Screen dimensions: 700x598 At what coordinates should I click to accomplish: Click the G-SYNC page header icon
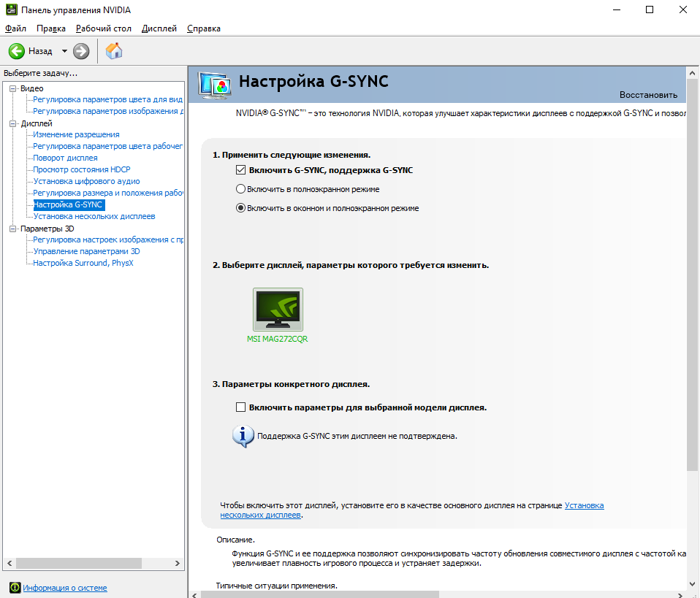click(215, 85)
